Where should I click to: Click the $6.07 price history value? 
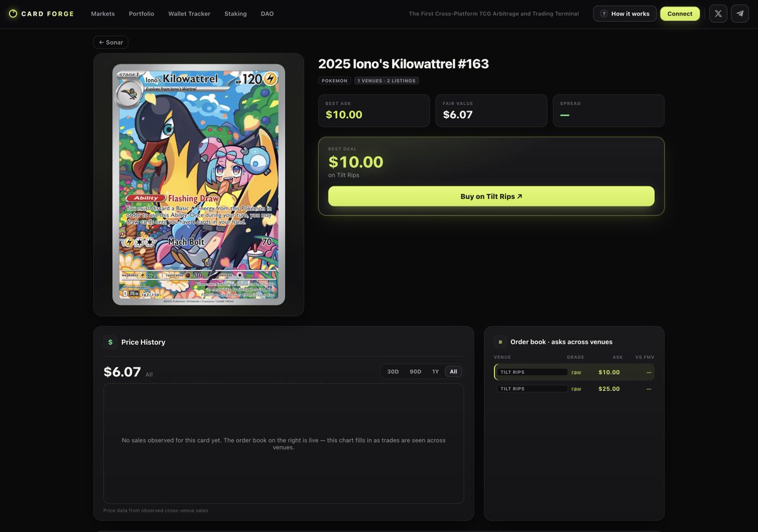(122, 372)
